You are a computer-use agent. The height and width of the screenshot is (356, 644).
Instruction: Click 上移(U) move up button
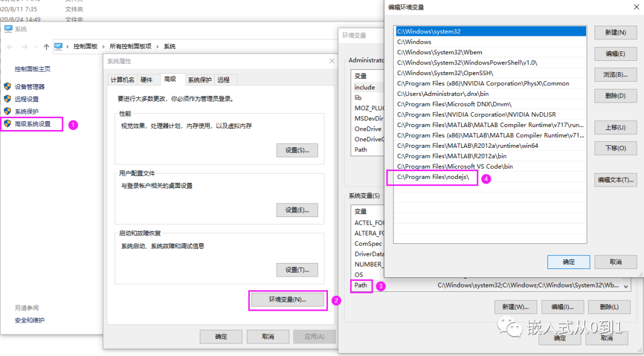[615, 127]
